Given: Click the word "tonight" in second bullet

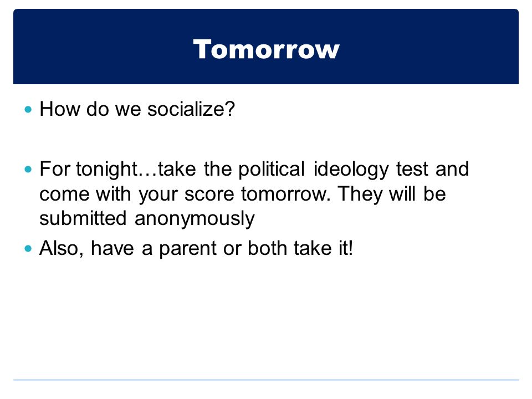Looking at the screenshot, I should pyautogui.click(x=106, y=169).
